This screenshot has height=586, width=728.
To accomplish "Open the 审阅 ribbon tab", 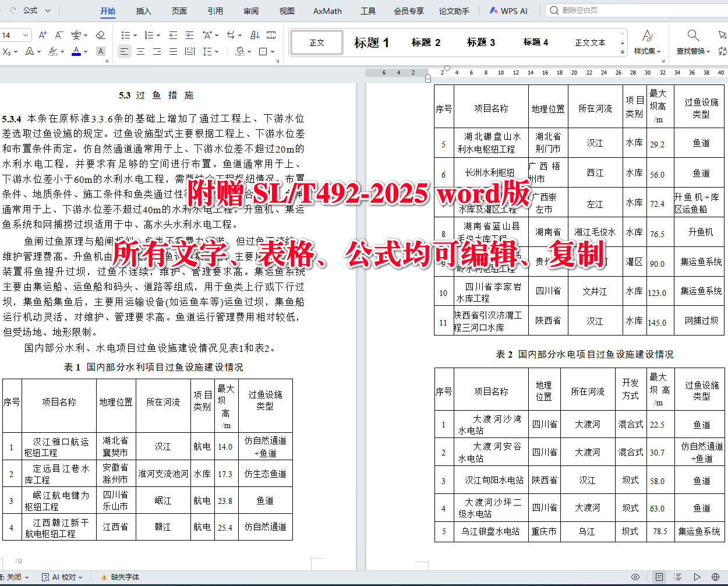I will tap(250, 10).
